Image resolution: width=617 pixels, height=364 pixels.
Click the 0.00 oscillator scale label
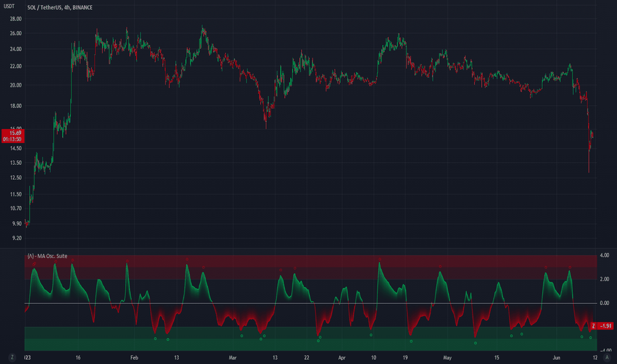[x=604, y=303]
